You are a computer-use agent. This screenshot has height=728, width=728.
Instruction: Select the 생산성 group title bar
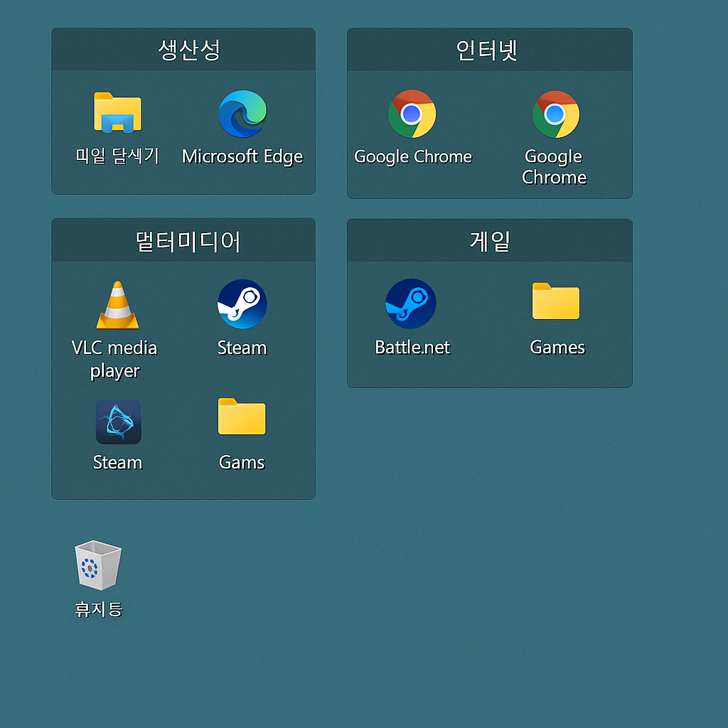coord(183,49)
